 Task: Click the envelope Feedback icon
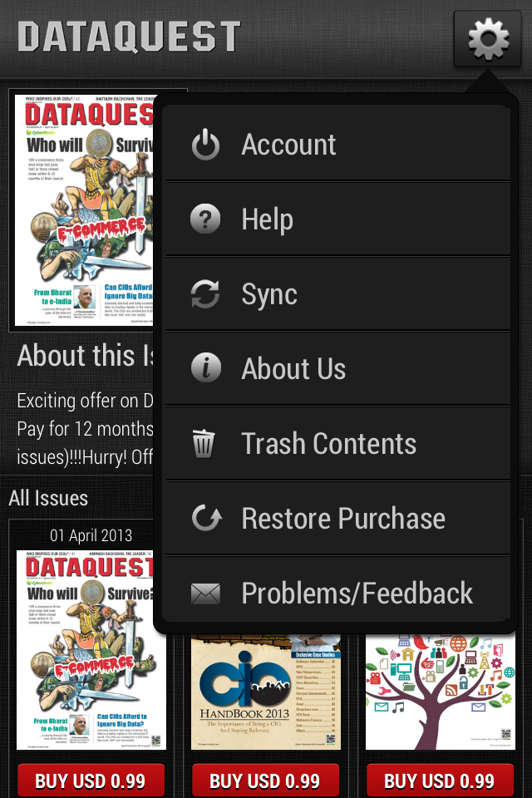(205, 594)
